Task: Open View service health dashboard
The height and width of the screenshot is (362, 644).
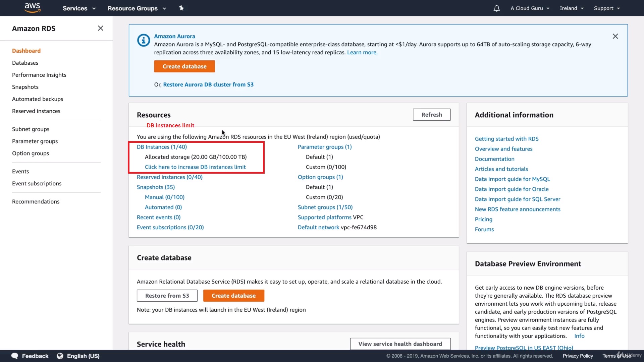Action: [400, 344]
